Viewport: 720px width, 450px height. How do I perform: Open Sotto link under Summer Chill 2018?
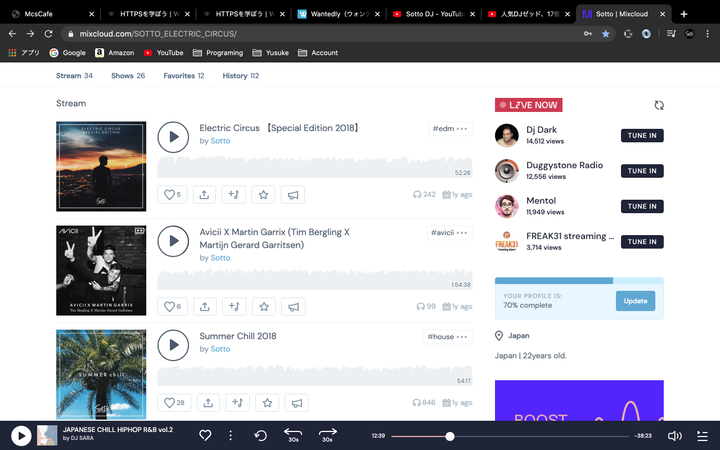(x=220, y=349)
